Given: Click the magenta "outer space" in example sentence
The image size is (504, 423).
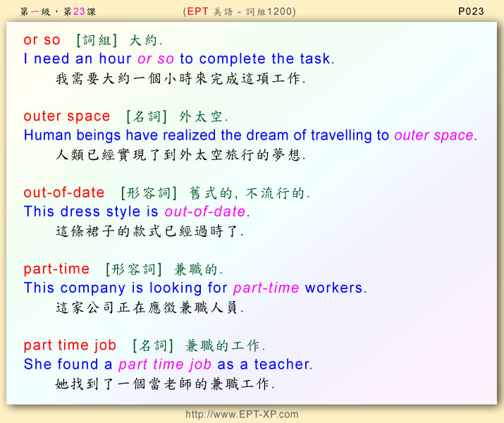Looking at the screenshot, I should pyautogui.click(x=435, y=135).
